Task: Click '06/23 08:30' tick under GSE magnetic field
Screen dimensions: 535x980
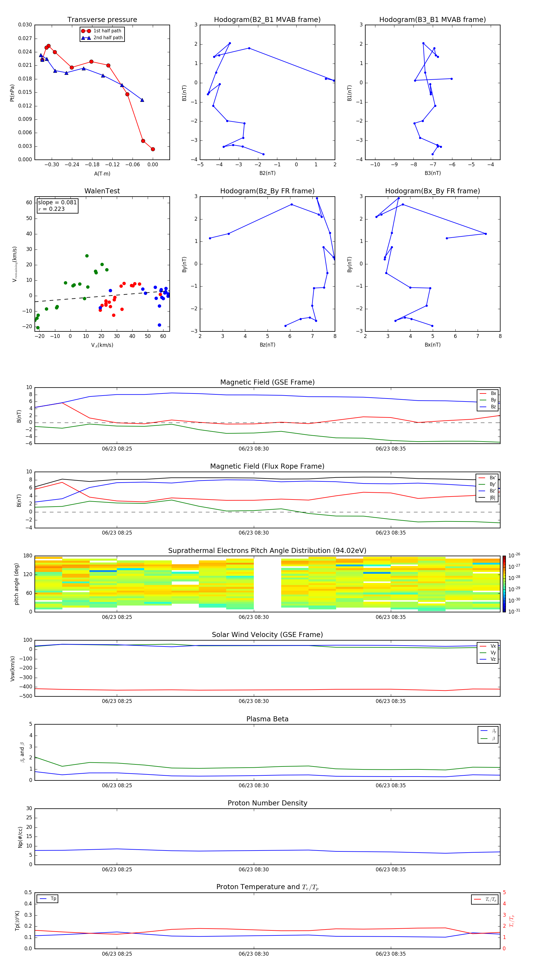Action: 254,449
